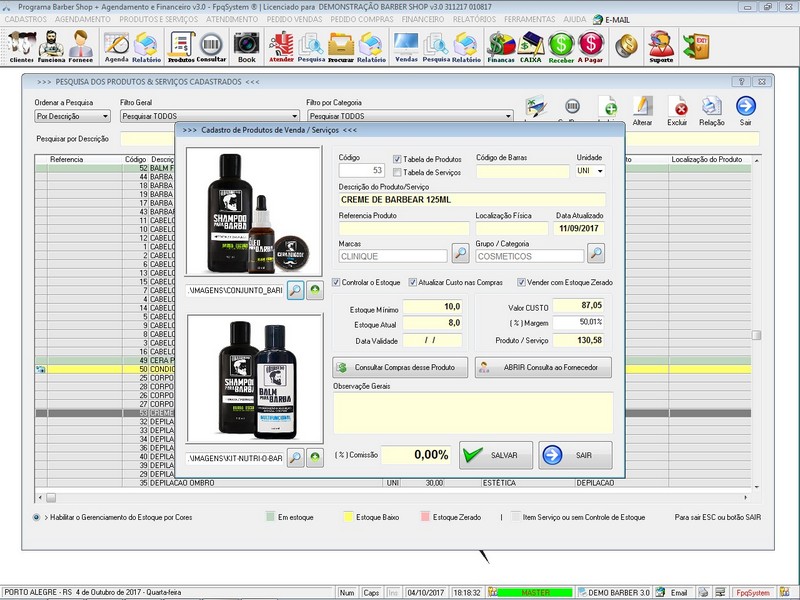
Task: Click the SALVAR button
Action: point(496,455)
